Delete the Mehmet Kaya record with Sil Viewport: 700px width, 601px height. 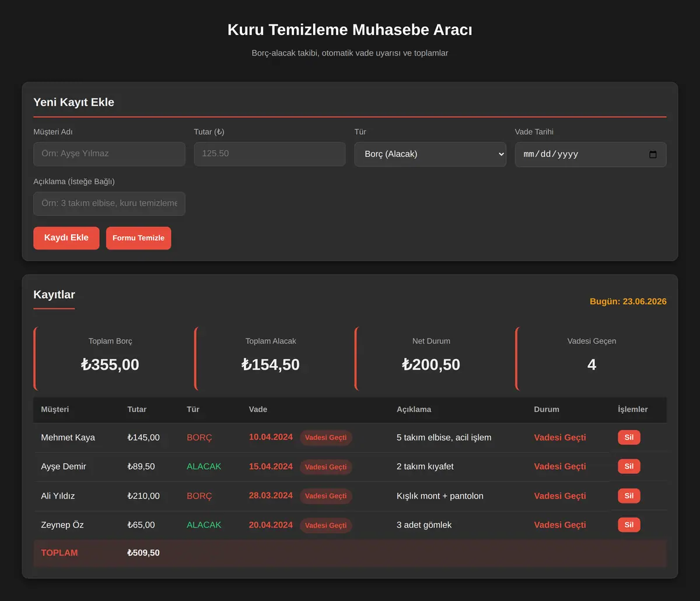tap(629, 437)
